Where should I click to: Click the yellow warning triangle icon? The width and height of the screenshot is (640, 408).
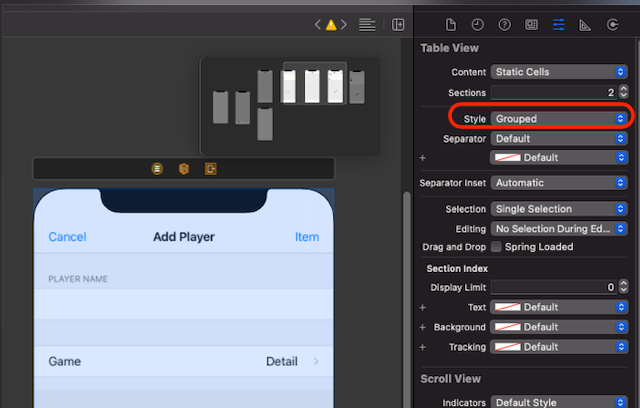[331, 25]
